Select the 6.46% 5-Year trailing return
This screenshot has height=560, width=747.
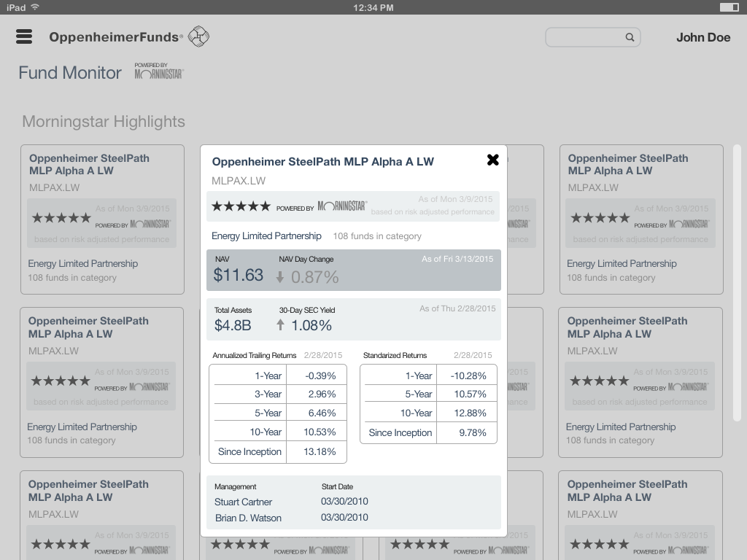tap(322, 413)
